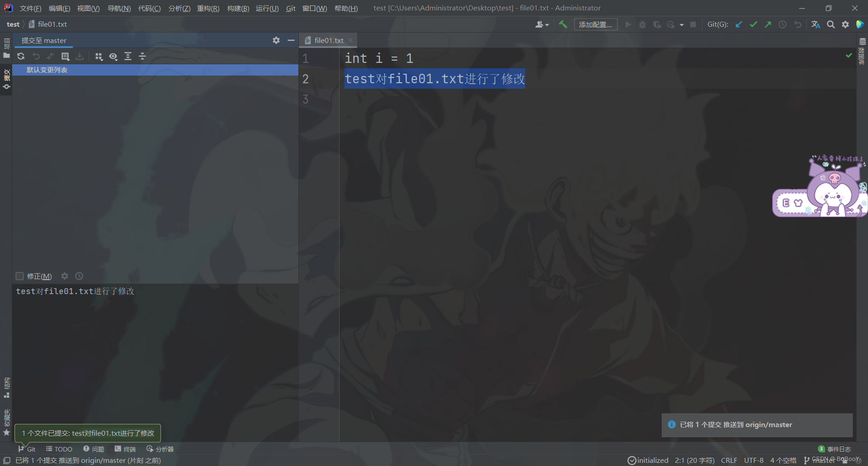Open the 终端 terminal tab
868x466 pixels.
click(125, 449)
